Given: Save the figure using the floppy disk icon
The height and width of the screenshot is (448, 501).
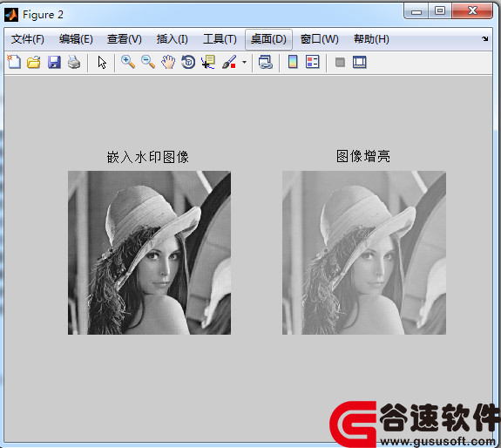Looking at the screenshot, I should click(x=54, y=62).
